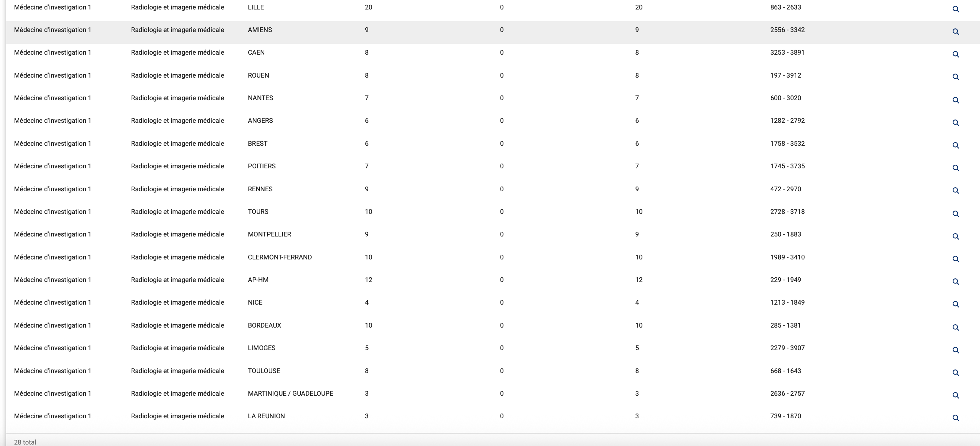Screen dimensions: 980x446
Task: View details icon for ROUEN row
Action: click(x=955, y=77)
